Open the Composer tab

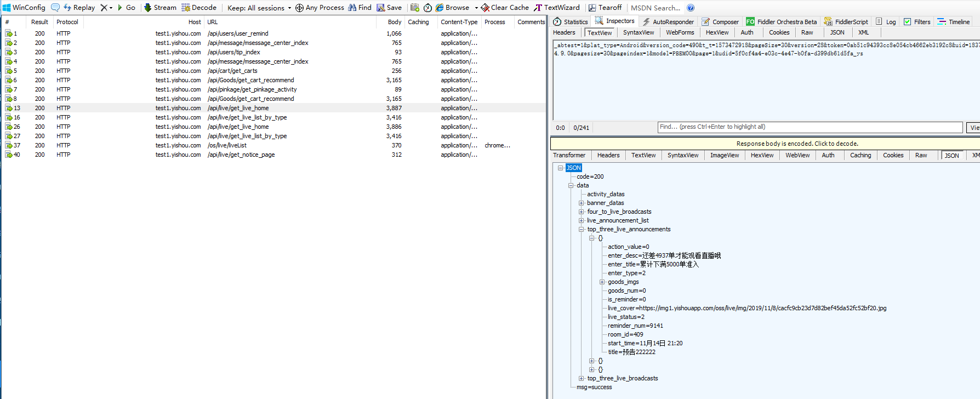click(720, 22)
